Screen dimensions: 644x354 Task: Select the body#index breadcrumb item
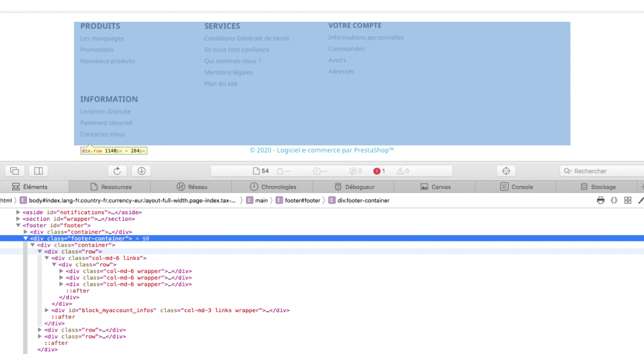[x=128, y=200]
